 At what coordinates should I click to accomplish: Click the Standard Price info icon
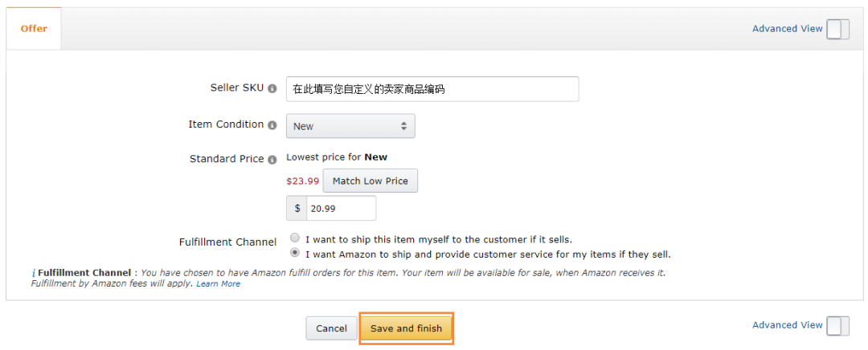(x=272, y=160)
